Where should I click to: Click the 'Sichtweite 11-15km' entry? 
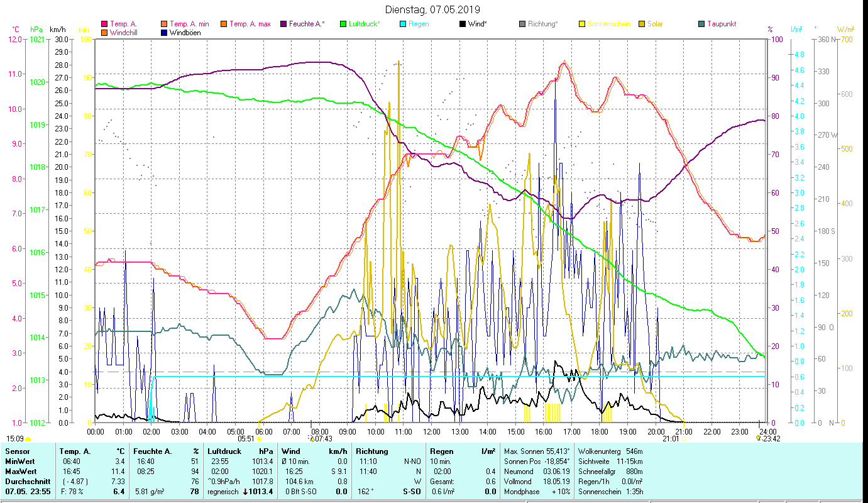610,462
